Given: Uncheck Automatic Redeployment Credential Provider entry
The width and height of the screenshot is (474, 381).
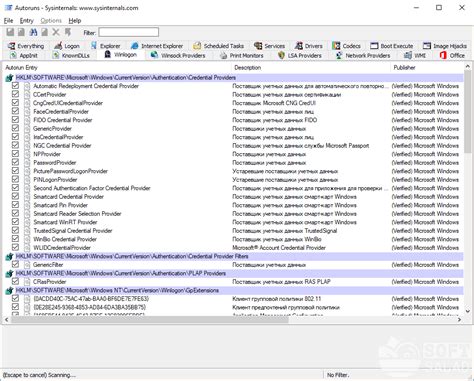Looking at the screenshot, I should click(x=15, y=86).
